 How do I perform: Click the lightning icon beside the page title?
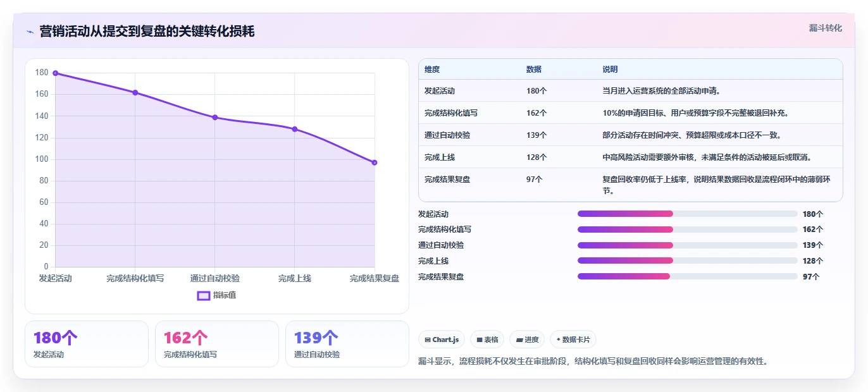click(30, 32)
